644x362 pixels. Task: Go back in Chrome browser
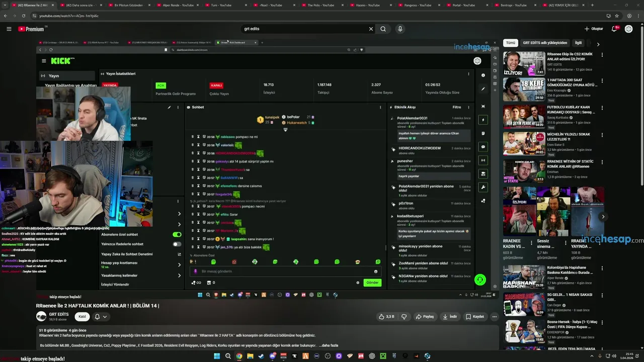pos(6,16)
